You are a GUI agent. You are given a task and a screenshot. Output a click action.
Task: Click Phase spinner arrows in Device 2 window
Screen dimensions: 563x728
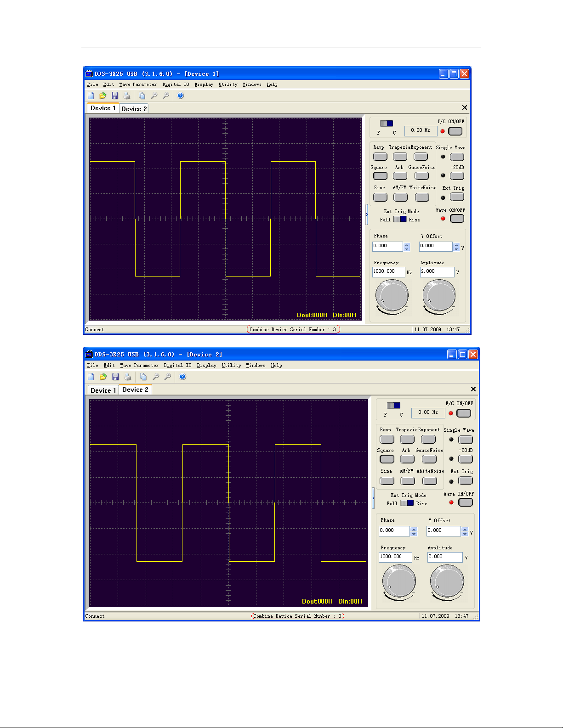pyautogui.click(x=414, y=531)
